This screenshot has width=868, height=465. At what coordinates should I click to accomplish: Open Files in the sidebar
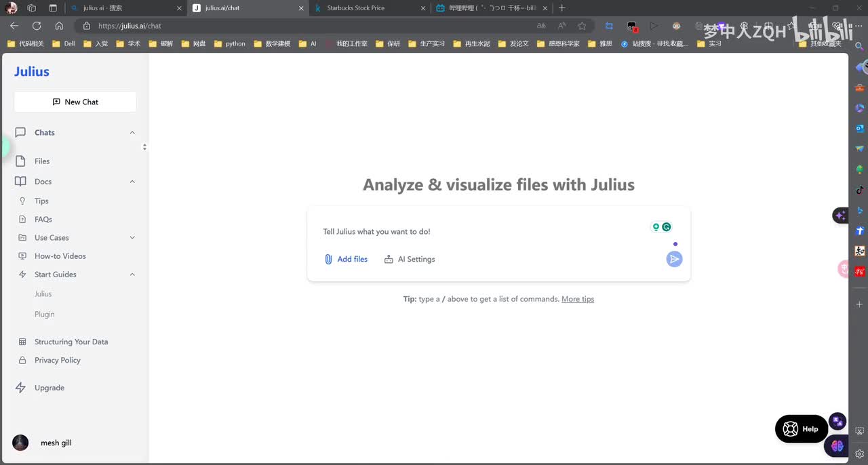(42, 161)
